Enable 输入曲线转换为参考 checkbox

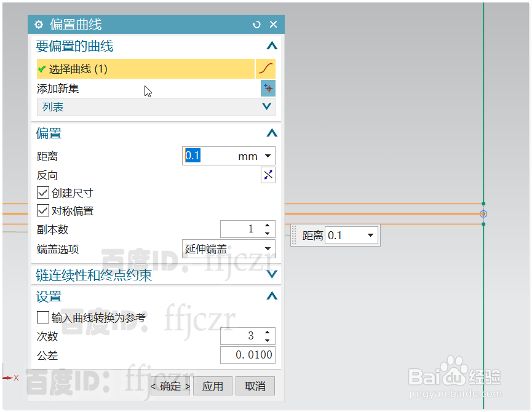click(43, 317)
